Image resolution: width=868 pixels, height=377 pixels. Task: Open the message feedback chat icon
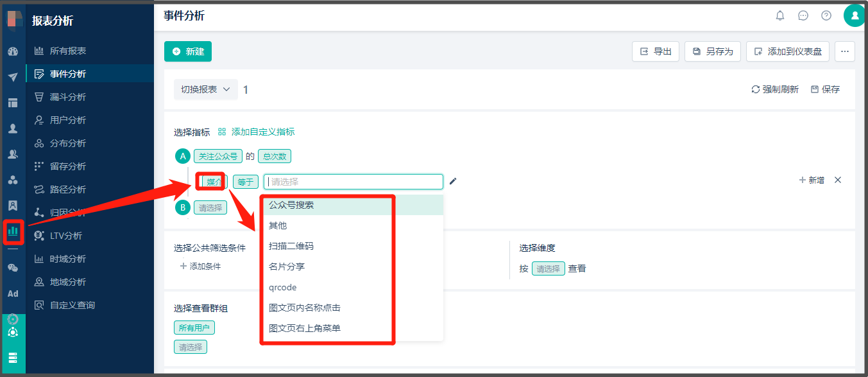point(803,15)
